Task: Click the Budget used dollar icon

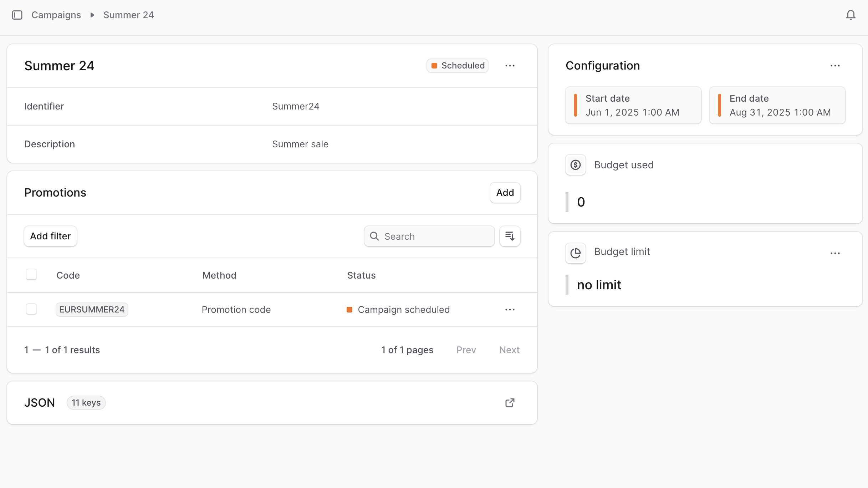Action: pyautogui.click(x=575, y=165)
